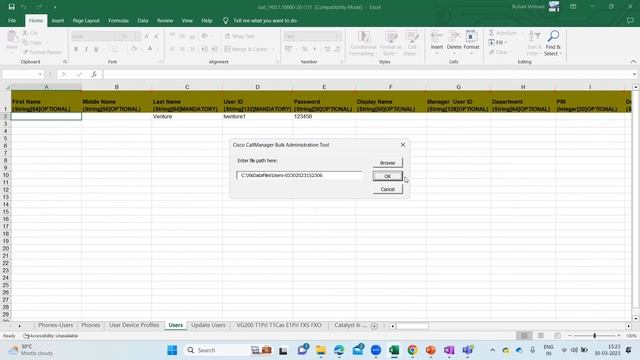The width and height of the screenshot is (640, 360).
Task: Open Sort & Filter menu
Action: pyautogui.click(x=534, y=43)
